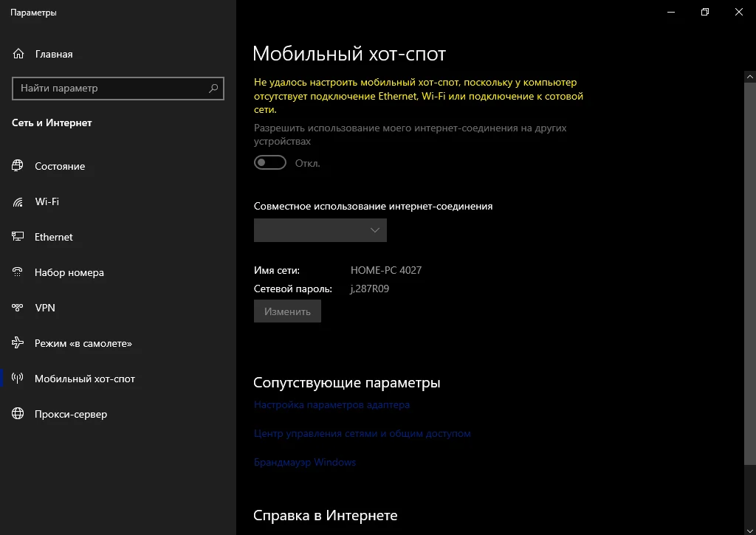The image size is (756, 535).
Task: Click the airplane mode icon
Action: (18, 343)
